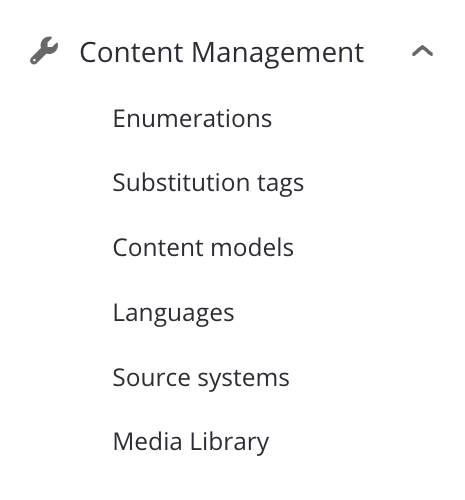Navigate to Source systems
Screen dimensions: 465x500
[201, 378]
